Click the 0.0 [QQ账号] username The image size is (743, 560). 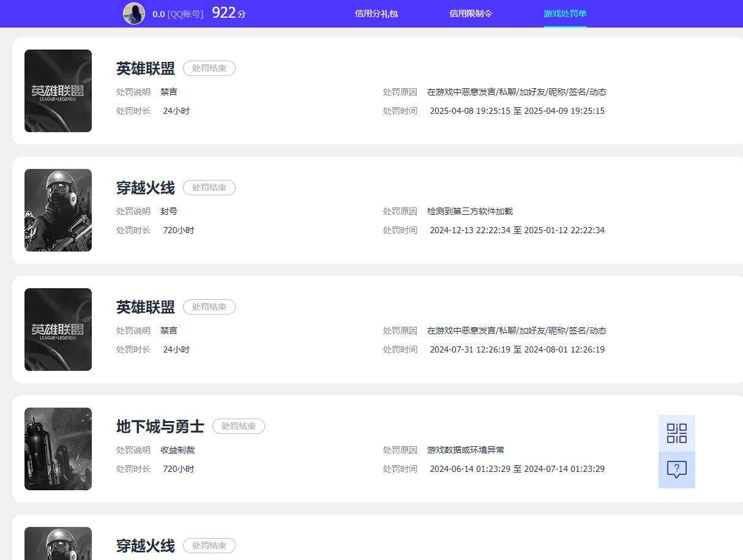(x=178, y=13)
